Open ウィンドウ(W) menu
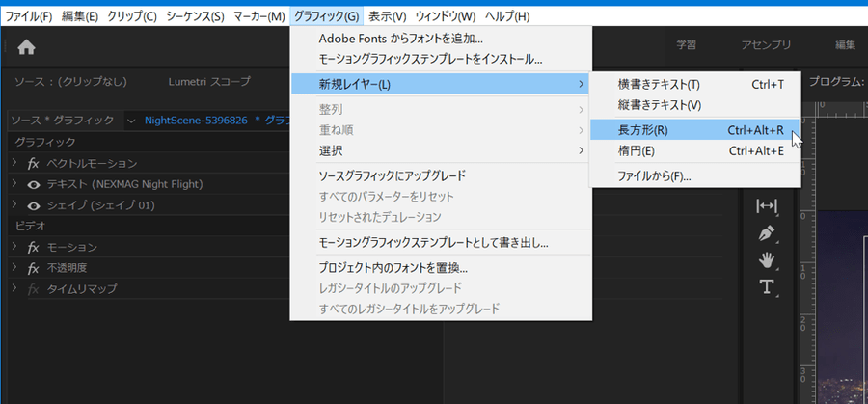The width and height of the screenshot is (868, 404). pos(446,16)
